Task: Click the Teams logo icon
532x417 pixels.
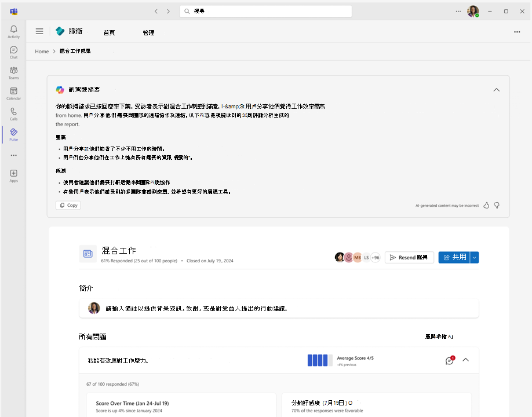Action: pyautogui.click(x=13, y=12)
